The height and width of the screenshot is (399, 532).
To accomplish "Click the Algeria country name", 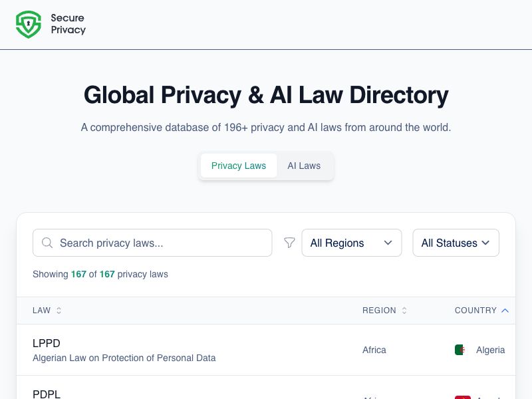I will coord(490,350).
